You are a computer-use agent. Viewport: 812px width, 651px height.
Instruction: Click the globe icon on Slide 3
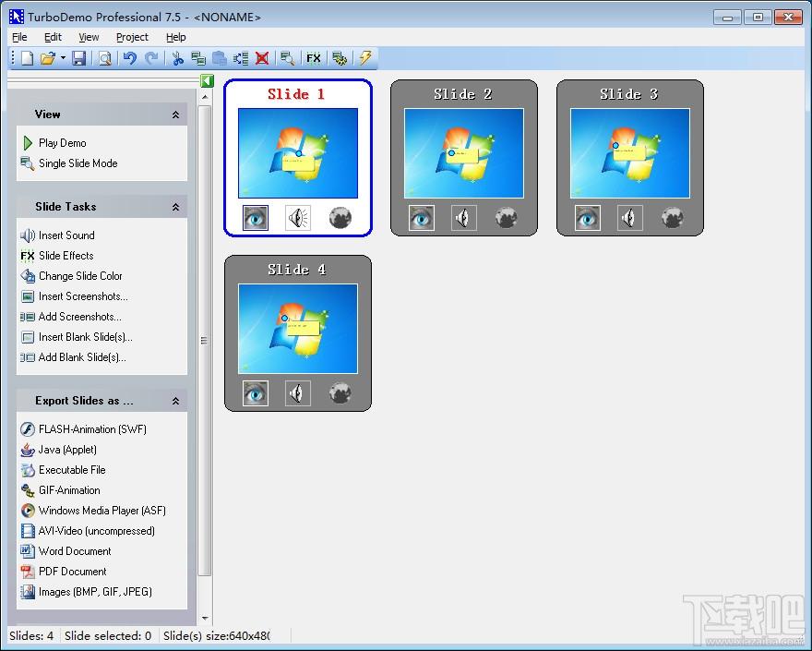(x=673, y=218)
